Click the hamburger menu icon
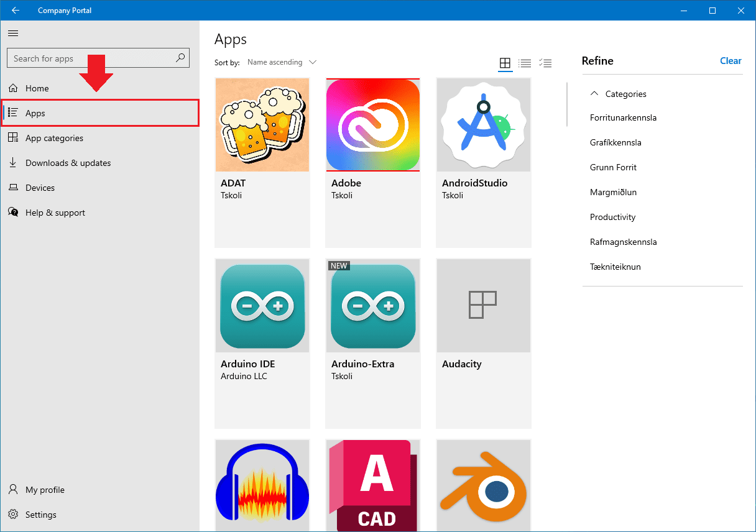The image size is (756, 532). coord(13,33)
